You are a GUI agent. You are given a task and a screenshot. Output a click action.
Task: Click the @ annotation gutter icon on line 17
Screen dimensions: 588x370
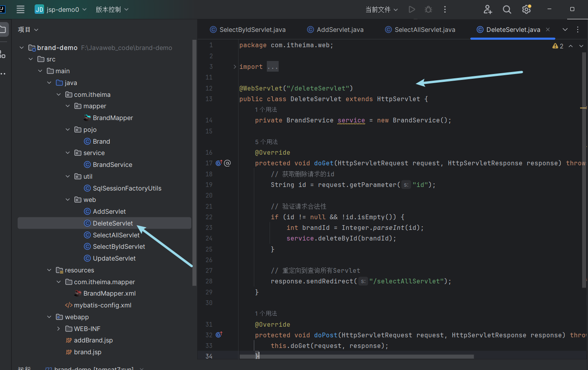pyautogui.click(x=227, y=163)
